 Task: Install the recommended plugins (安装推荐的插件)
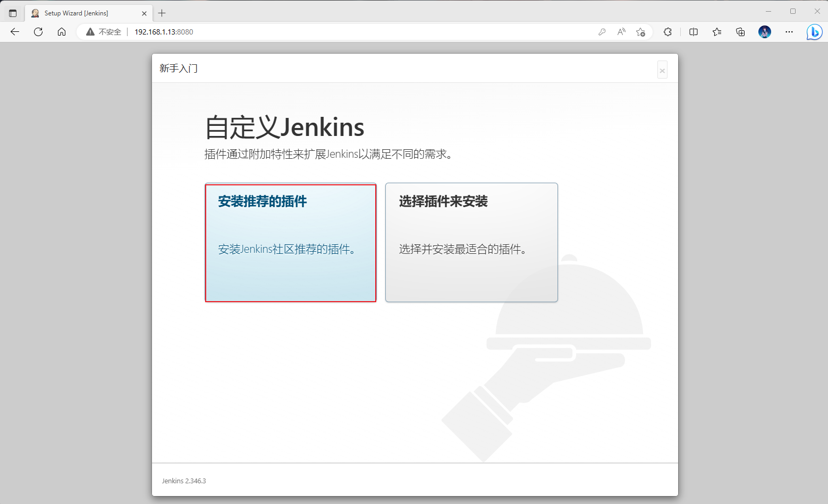pos(291,243)
